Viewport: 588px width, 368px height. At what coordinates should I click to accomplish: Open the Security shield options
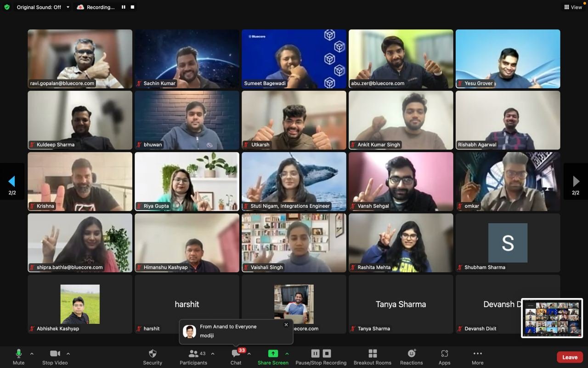153,356
